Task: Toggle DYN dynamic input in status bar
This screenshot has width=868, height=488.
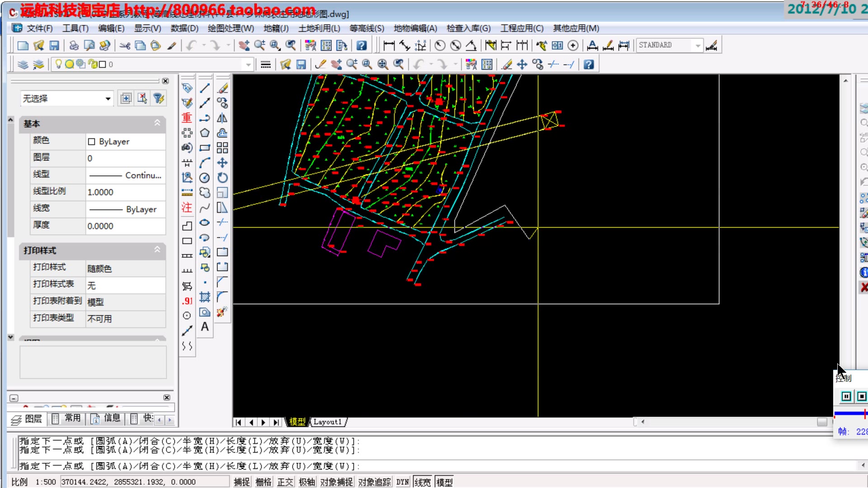Action: pos(402,482)
